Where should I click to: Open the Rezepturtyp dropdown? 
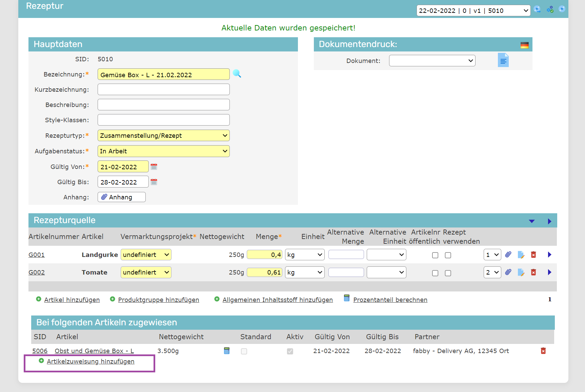163,135
